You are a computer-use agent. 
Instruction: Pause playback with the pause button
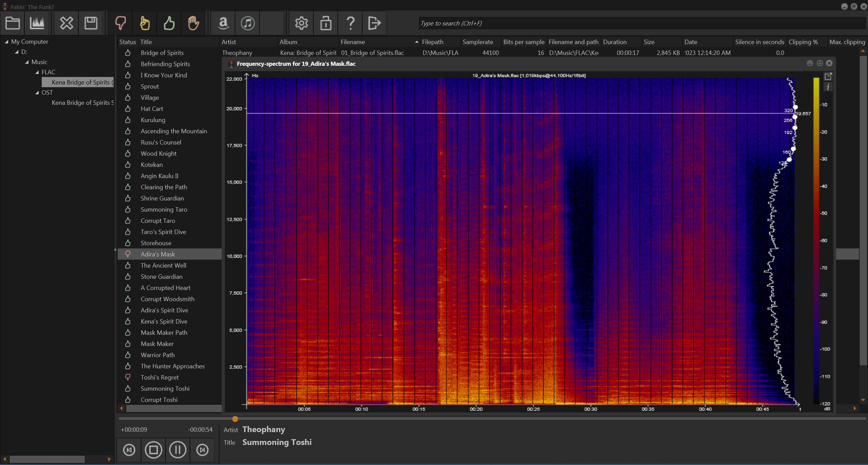[x=178, y=450]
